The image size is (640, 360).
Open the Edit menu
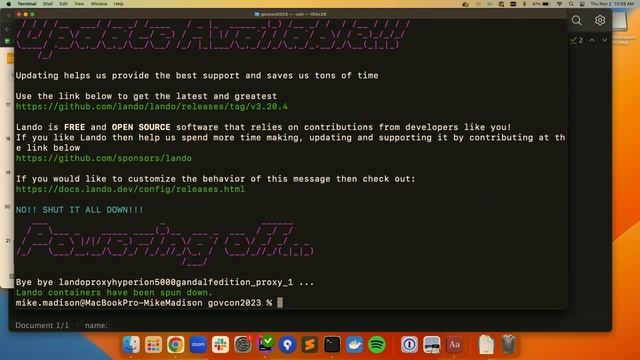pyautogui.click(x=63, y=4)
